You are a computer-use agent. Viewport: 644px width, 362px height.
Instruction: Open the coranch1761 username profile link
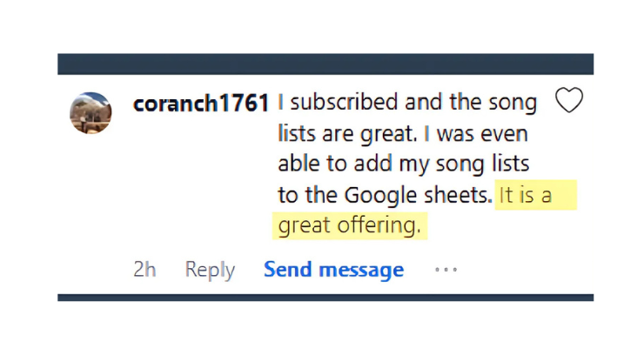[201, 103]
